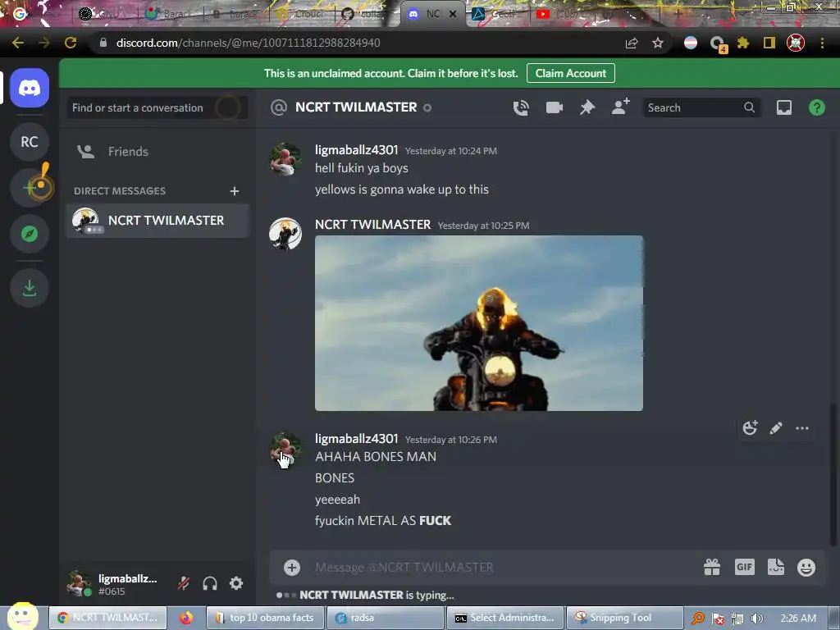Select the RC server icon

pos(30,142)
